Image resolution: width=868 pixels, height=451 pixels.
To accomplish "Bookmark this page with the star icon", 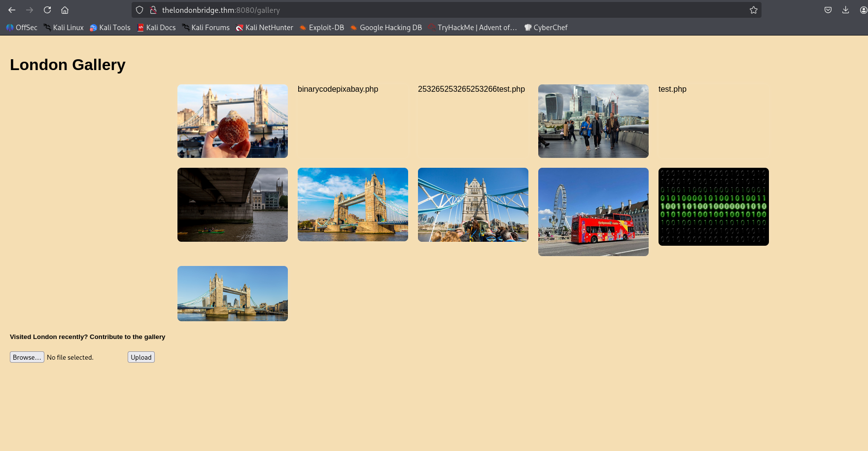I will [x=753, y=10].
